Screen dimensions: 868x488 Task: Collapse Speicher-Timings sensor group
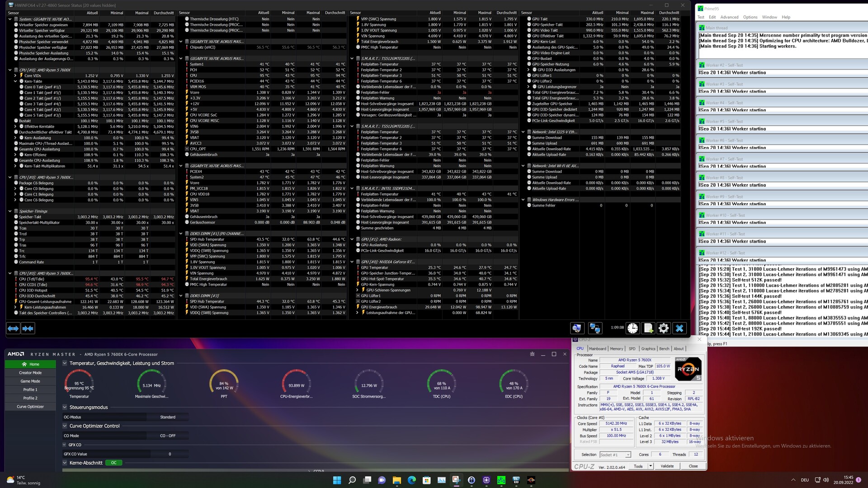(x=10, y=211)
